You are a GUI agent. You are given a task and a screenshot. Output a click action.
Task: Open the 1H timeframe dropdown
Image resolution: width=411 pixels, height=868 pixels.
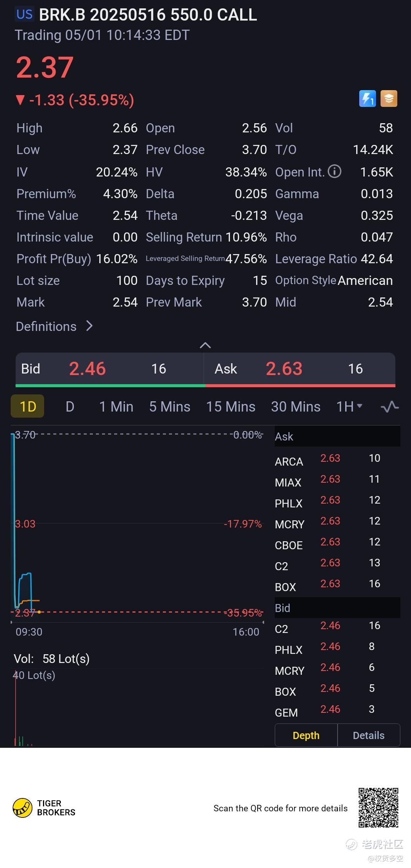pyautogui.click(x=349, y=407)
